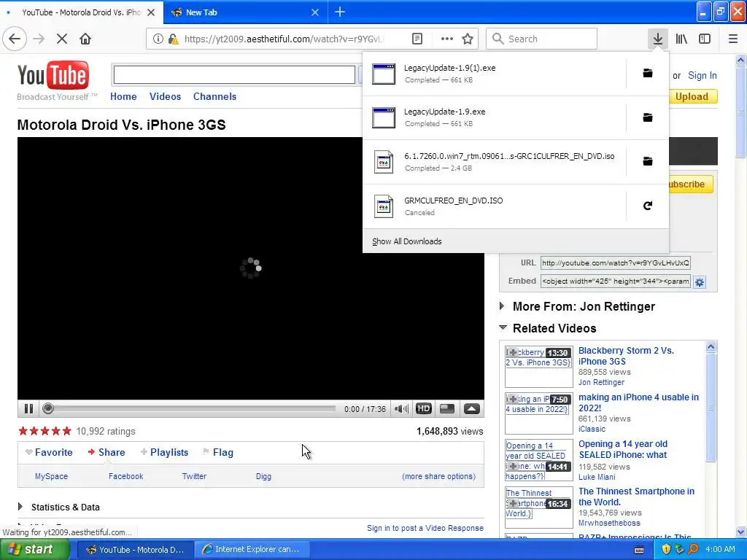
Task: Add 'making an iPhone 4 usable' to queue
Action: coord(512,400)
